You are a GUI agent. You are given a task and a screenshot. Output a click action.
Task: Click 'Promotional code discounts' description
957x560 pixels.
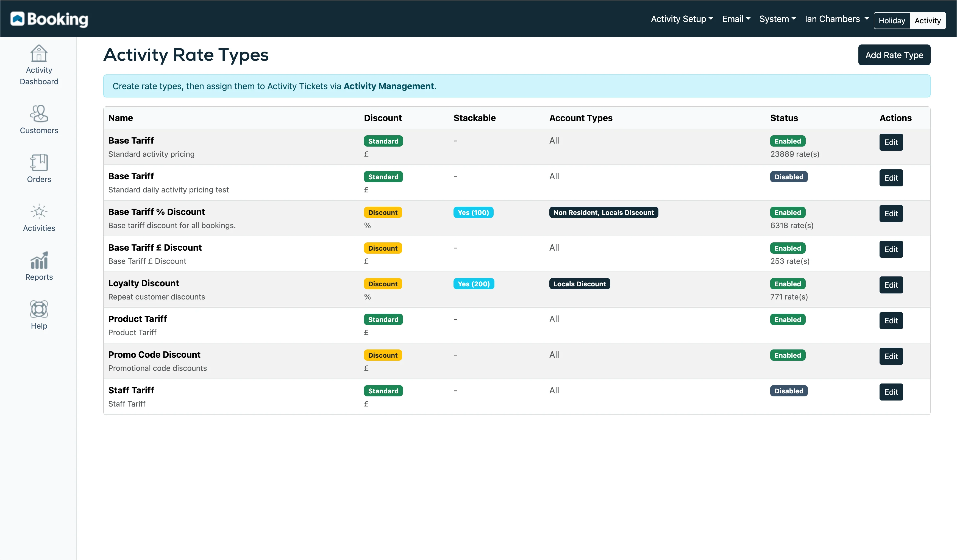click(158, 368)
